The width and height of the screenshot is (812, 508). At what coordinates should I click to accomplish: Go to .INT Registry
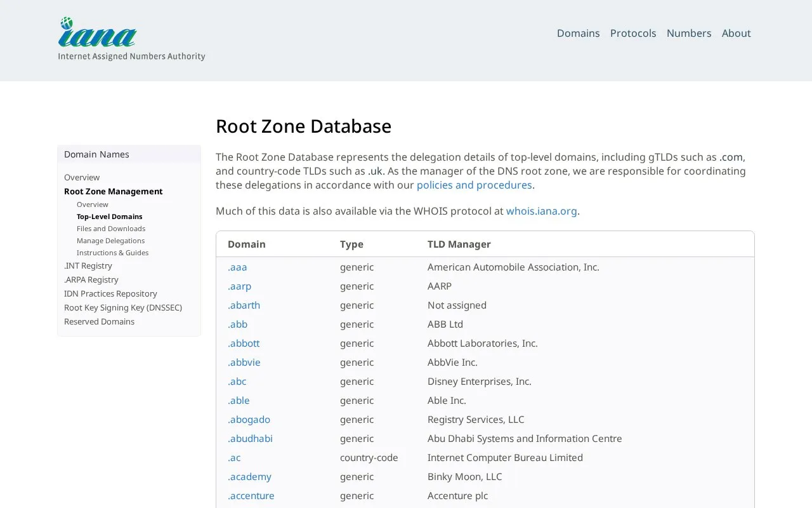pos(88,265)
